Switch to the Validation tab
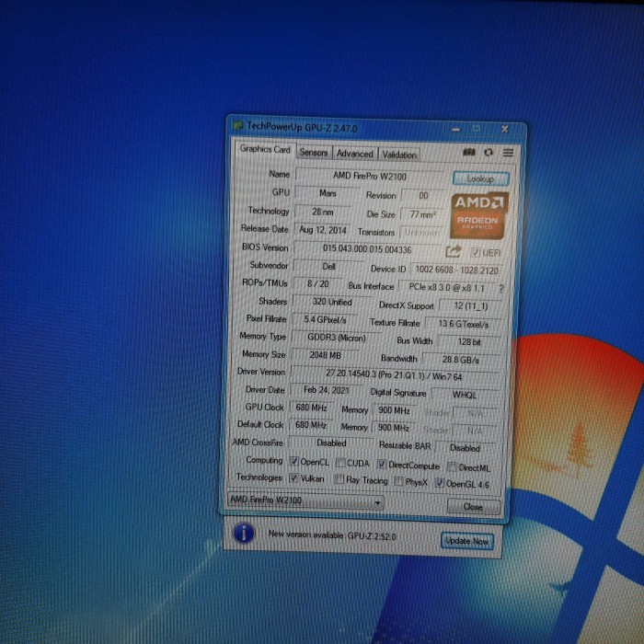The height and width of the screenshot is (644, 644). (399, 155)
